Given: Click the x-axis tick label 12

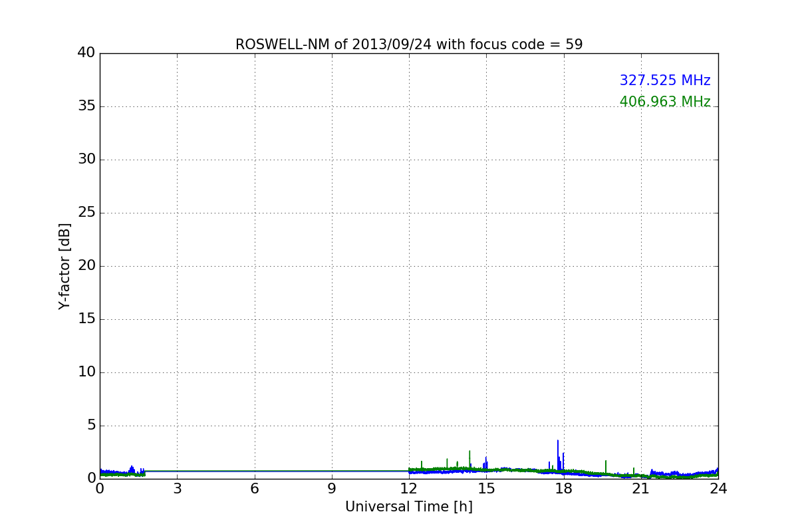Looking at the screenshot, I should click(409, 488).
